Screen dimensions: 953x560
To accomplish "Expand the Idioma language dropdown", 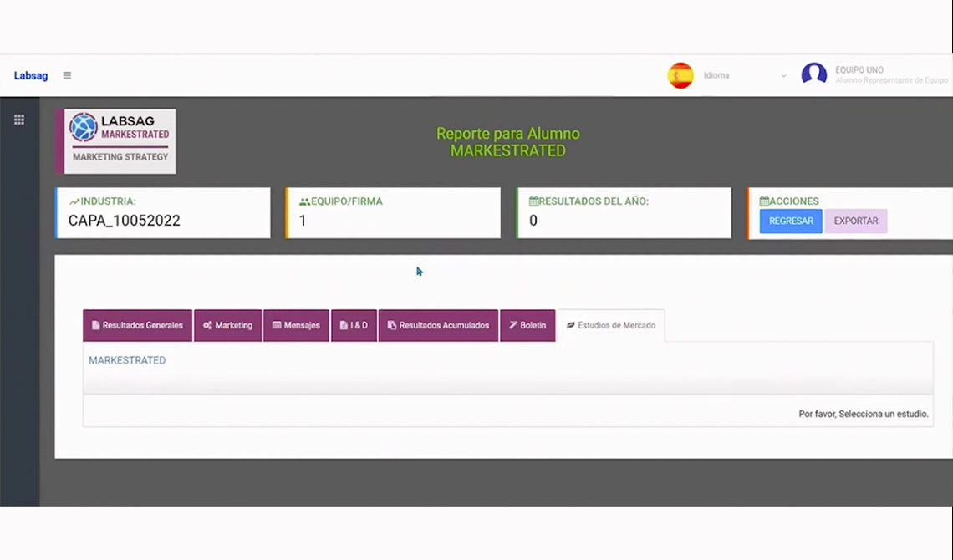I will (745, 76).
